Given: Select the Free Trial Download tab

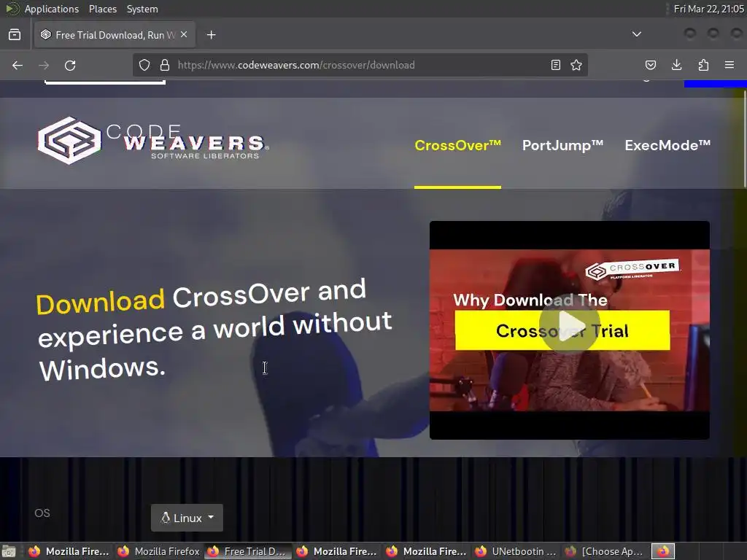Looking at the screenshot, I should (115, 35).
